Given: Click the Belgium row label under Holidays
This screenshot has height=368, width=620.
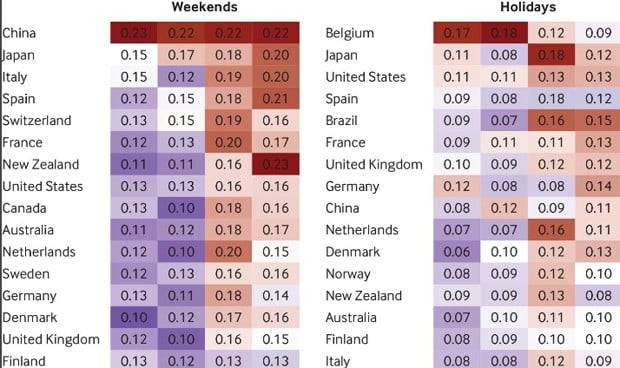Looking at the screenshot, I should tap(350, 33).
